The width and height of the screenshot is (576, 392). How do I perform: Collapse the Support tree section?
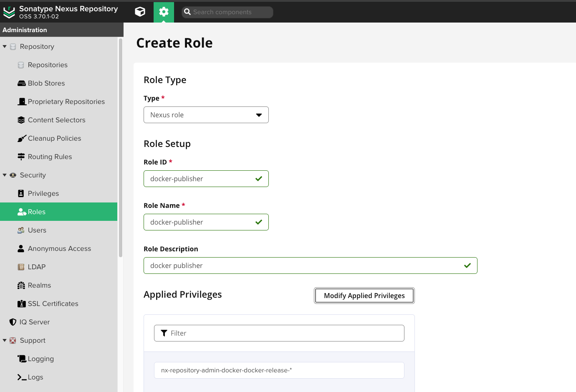(5, 341)
